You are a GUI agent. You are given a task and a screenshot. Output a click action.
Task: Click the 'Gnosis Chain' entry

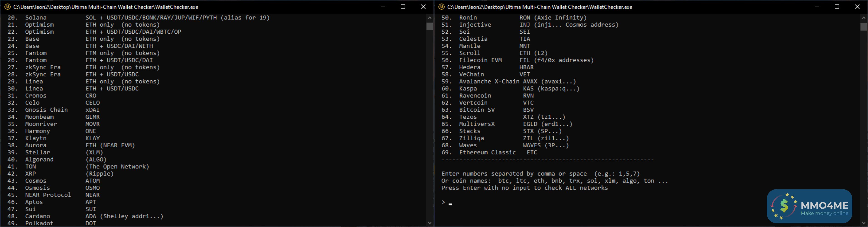(47, 109)
